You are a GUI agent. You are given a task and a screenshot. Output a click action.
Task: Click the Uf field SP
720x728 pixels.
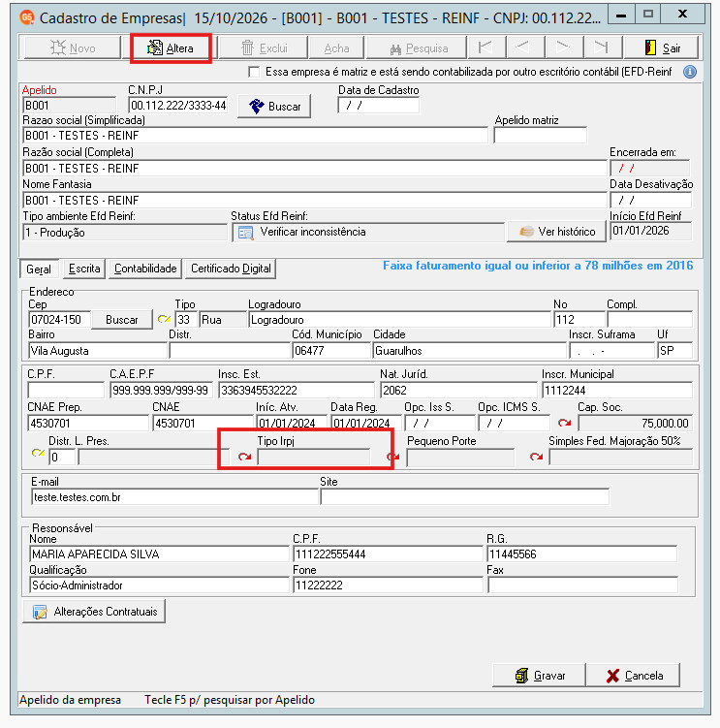674,351
